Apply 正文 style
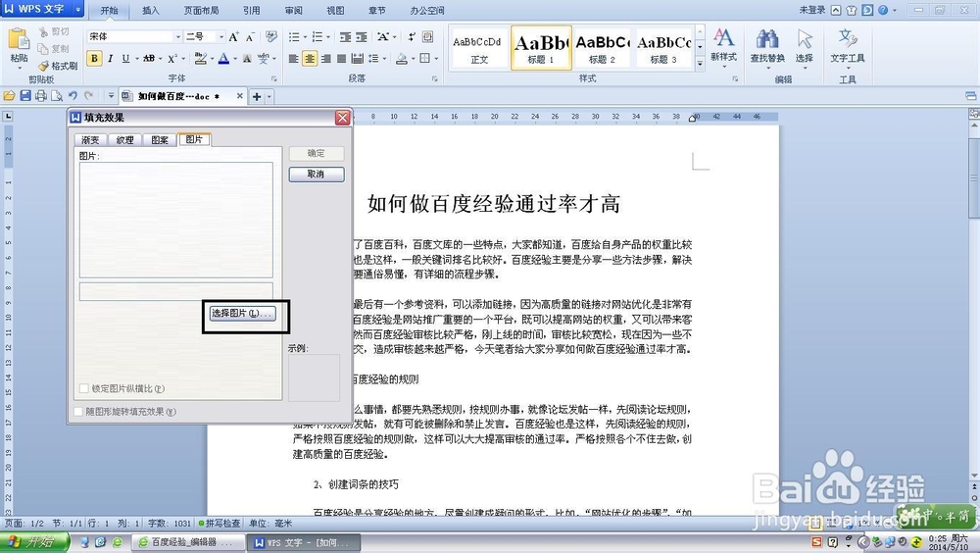The width and height of the screenshot is (980, 553). point(479,47)
